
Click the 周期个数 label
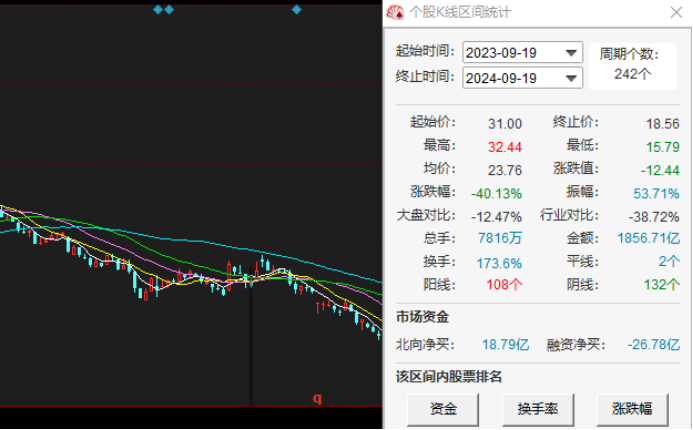pyautogui.click(x=629, y=54)
